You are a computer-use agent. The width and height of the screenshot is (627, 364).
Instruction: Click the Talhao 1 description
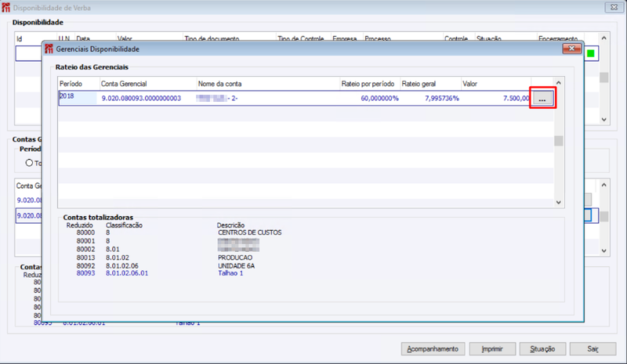(230, 273)
